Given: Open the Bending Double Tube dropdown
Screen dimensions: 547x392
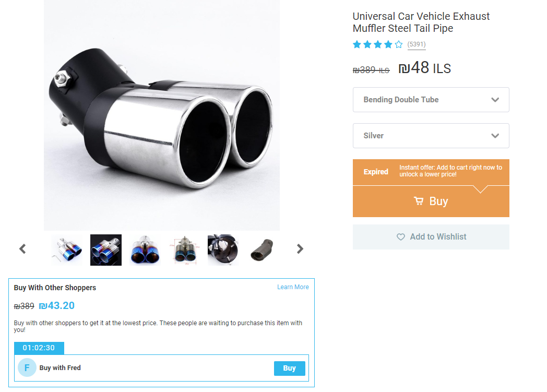Looking at the screenshot, I should pyautogui.click(x=431, y=100).
